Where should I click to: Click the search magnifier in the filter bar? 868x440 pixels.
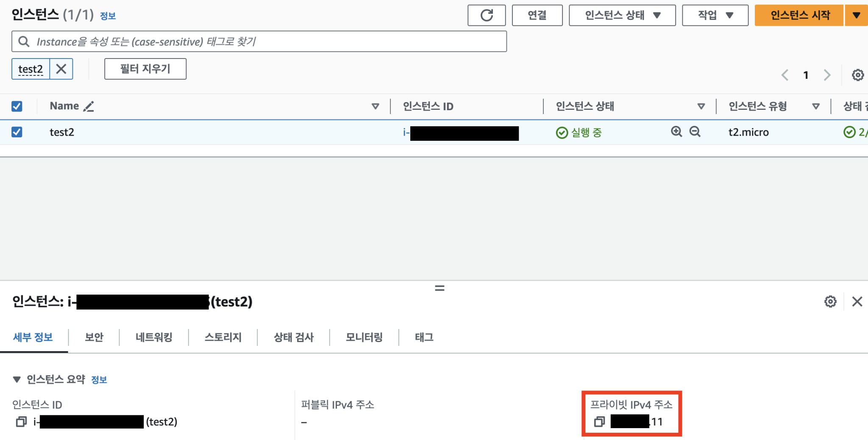(x=24, y=41)
